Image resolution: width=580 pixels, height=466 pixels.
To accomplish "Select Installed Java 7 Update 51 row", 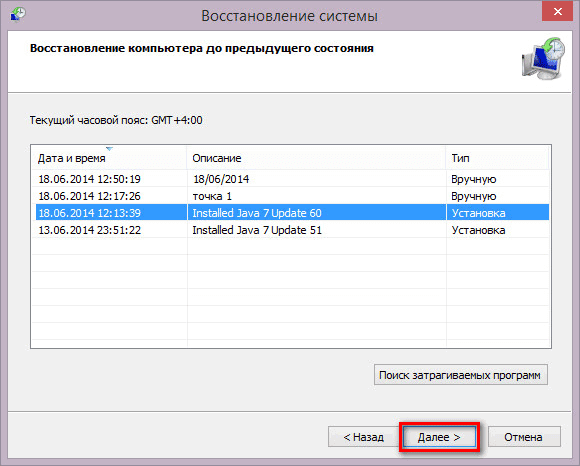I will (290, 230).
